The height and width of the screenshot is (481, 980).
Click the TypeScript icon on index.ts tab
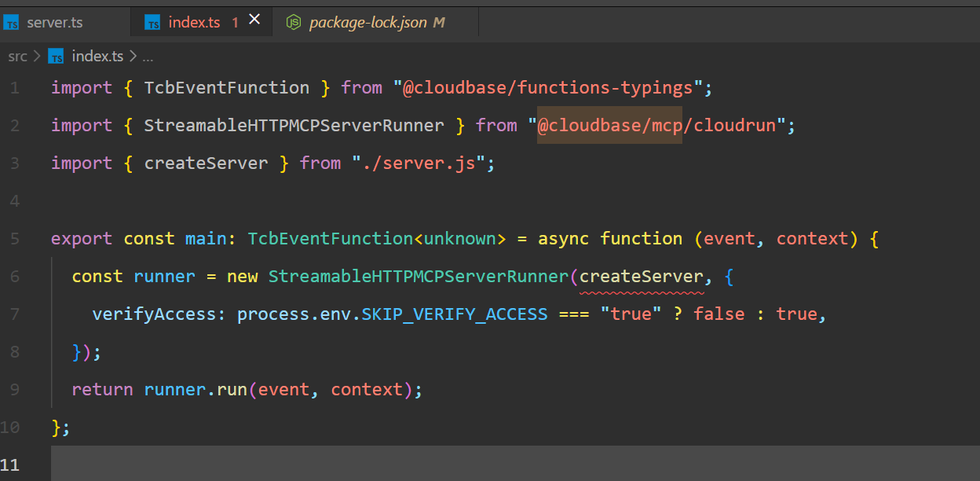[x=152, y=23]
